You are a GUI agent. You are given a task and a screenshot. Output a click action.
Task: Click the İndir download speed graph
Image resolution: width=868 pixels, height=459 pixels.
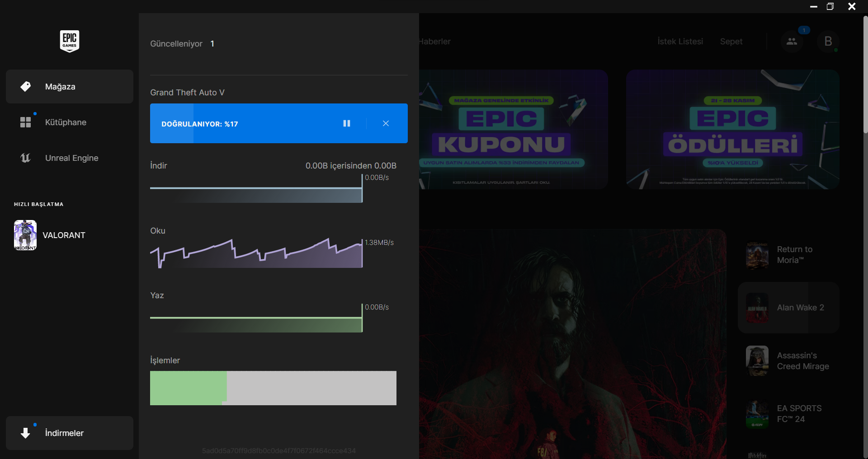[256, 188]
